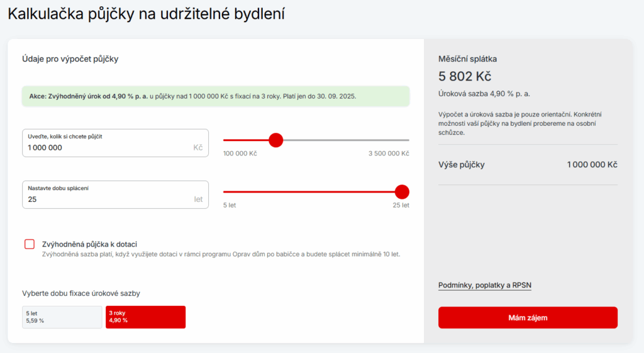Click the gray unfilled loan amount slider track
644x353 pixels.
[346, 140]
